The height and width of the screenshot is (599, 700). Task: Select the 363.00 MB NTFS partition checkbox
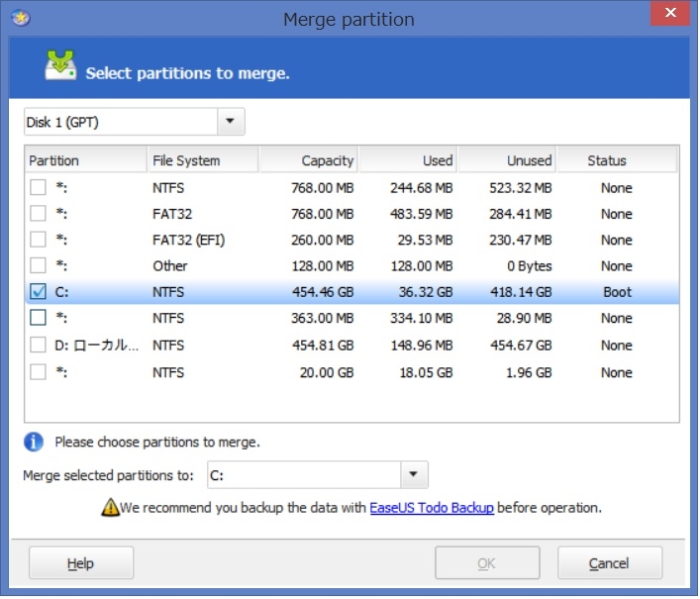tap(38, 318)
